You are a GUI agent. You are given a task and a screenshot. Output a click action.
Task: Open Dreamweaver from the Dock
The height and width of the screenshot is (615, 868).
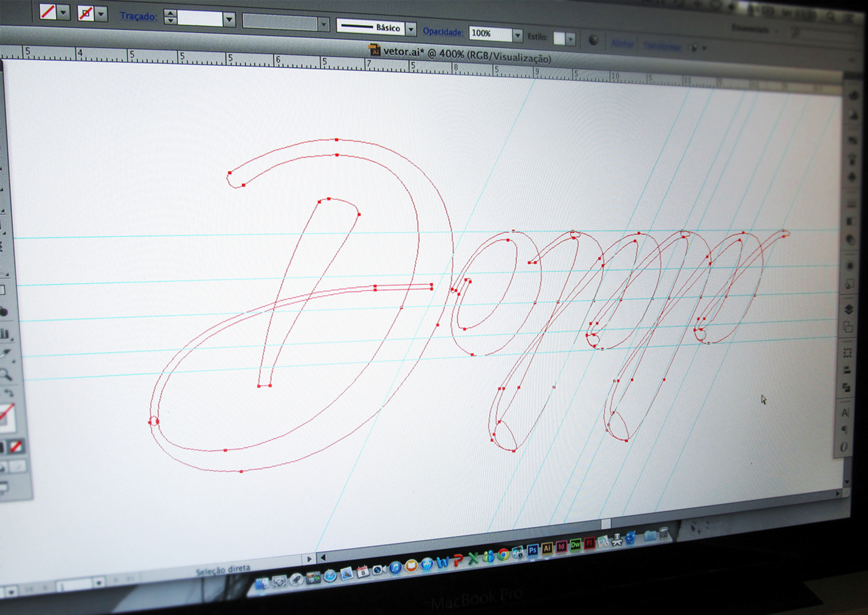click(576, 544)
